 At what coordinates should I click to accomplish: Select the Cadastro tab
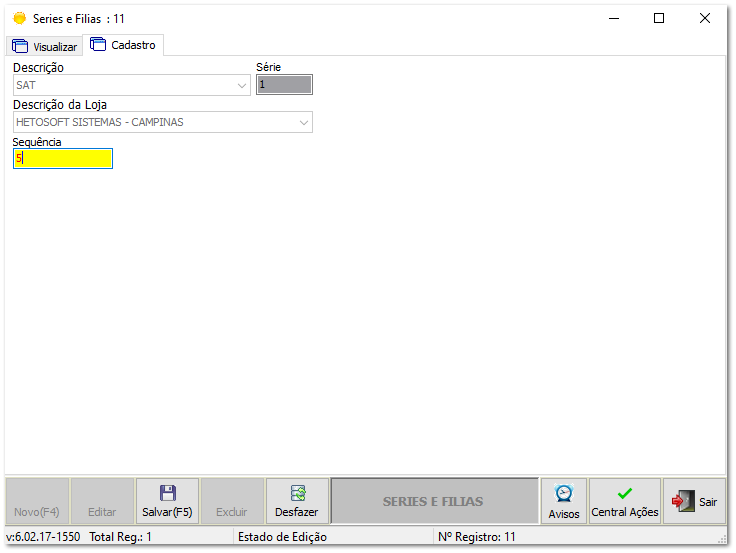[123, 45]
